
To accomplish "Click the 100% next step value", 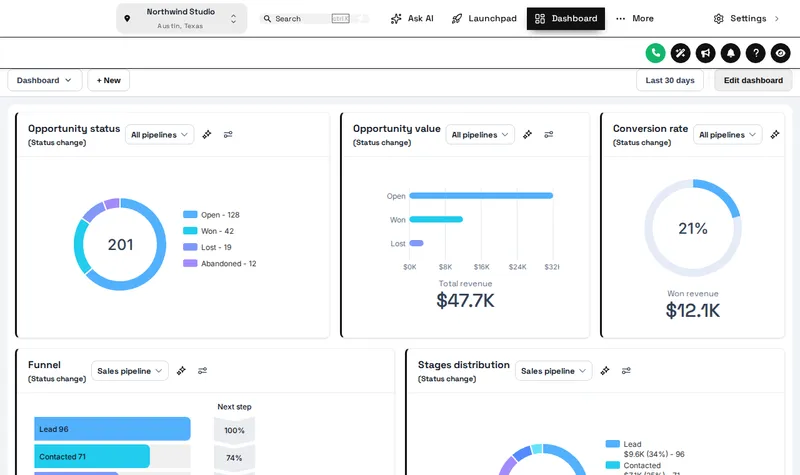I will click(234, 431).
